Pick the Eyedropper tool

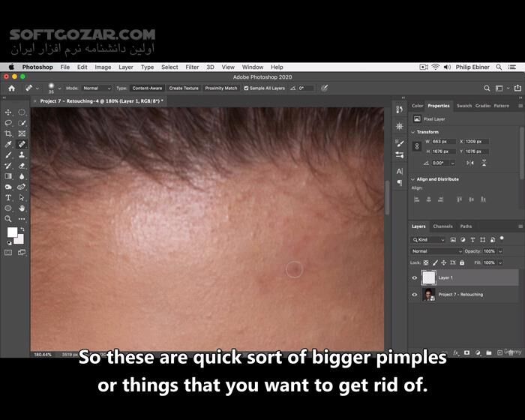9,144
